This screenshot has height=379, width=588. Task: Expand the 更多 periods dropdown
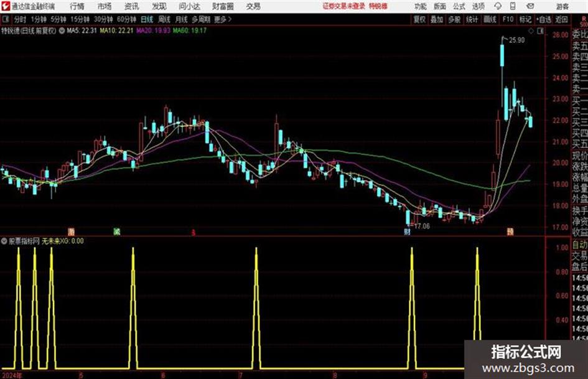pyautogui.click(x=223, y=19)
